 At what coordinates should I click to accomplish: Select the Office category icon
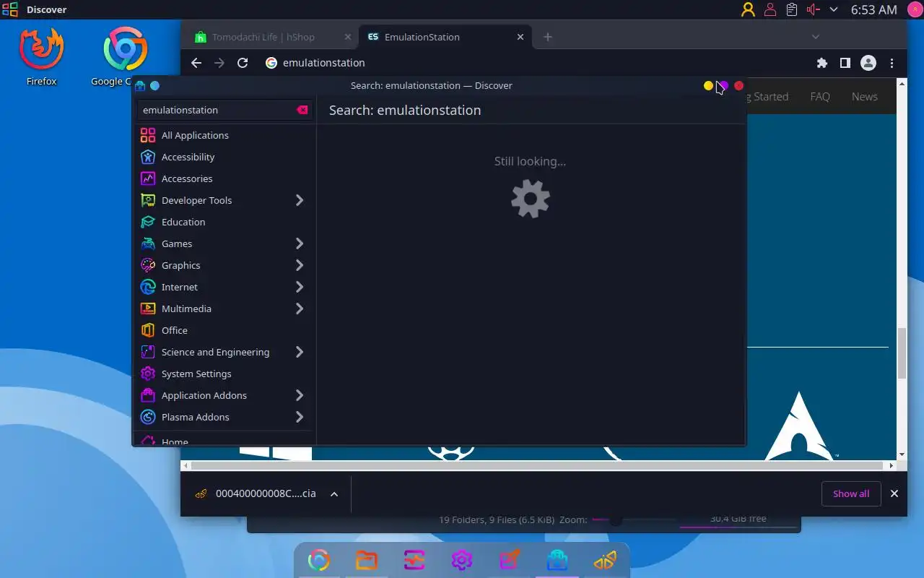tap(148, 330)
